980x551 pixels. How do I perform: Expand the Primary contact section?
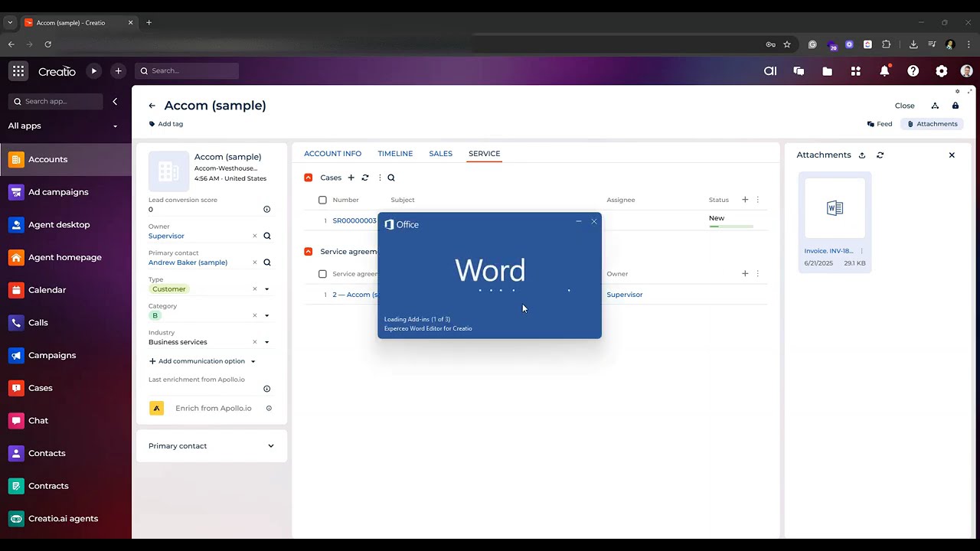tap(271, 446)
